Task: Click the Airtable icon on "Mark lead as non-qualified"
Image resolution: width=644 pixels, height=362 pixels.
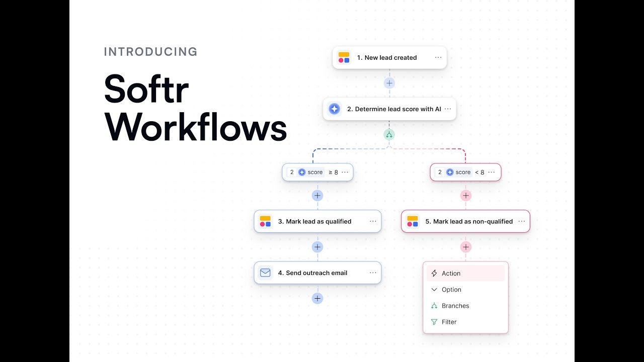Action: coord(413,221)
